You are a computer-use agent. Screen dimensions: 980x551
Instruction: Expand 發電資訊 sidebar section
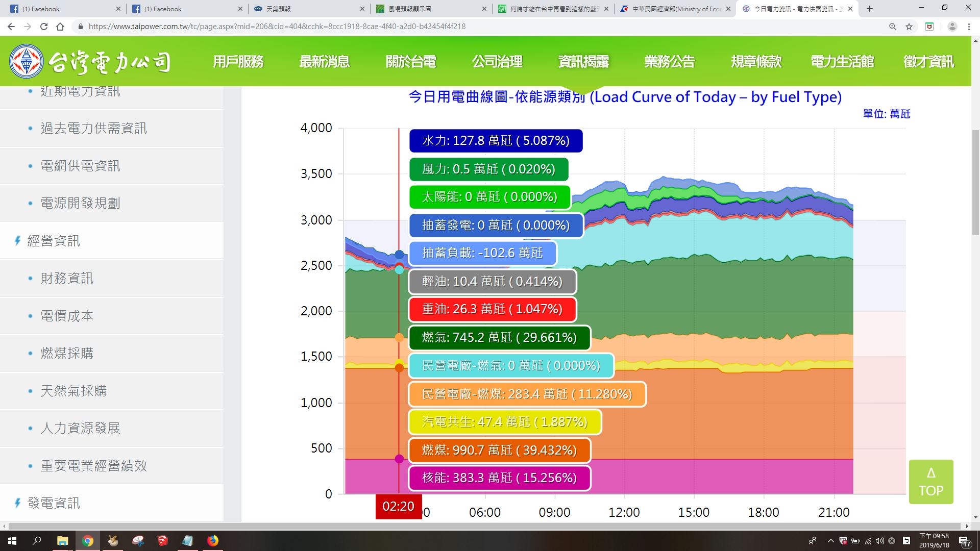click(x=54, y=503)
